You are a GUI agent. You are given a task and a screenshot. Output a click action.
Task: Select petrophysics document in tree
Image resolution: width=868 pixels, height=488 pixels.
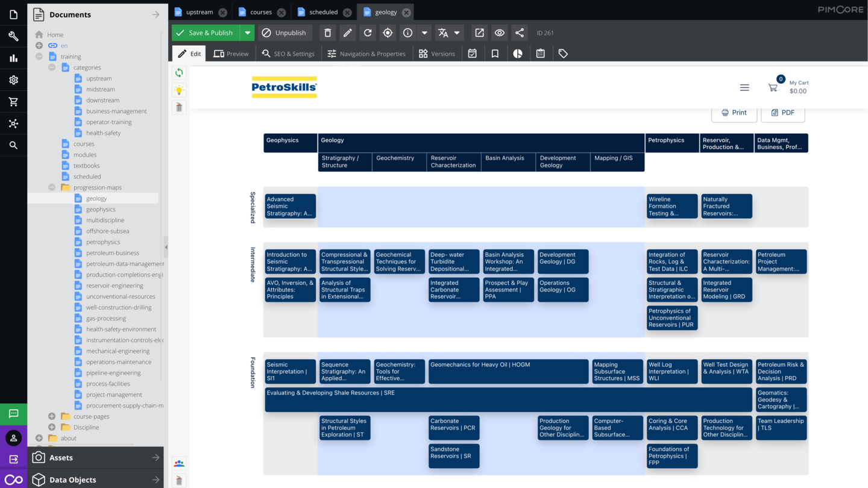pos(103,242)
